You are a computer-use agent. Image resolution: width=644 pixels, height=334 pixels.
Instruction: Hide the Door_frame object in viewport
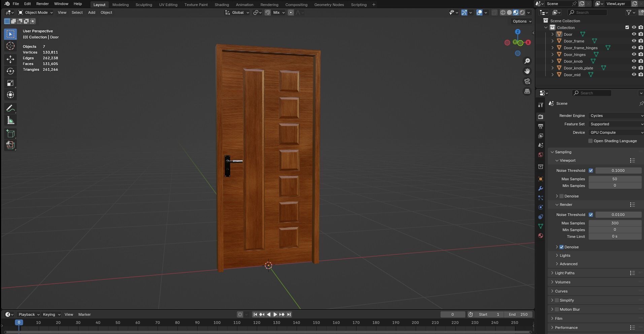coord(634,41)
